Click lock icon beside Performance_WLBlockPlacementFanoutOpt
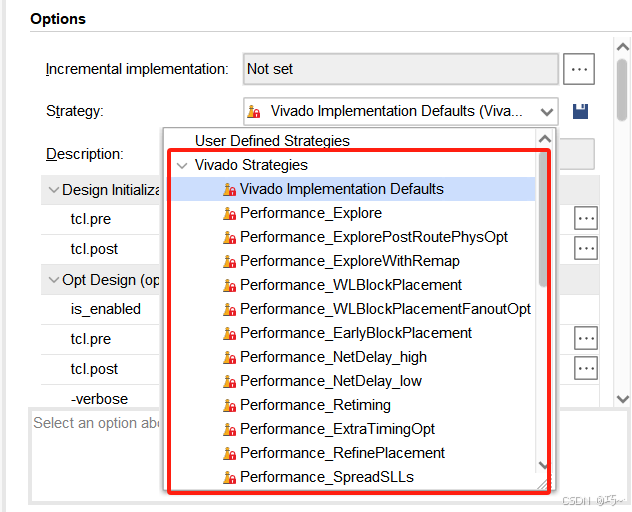This screenshot has height=512, width=632. click(229, 309)
